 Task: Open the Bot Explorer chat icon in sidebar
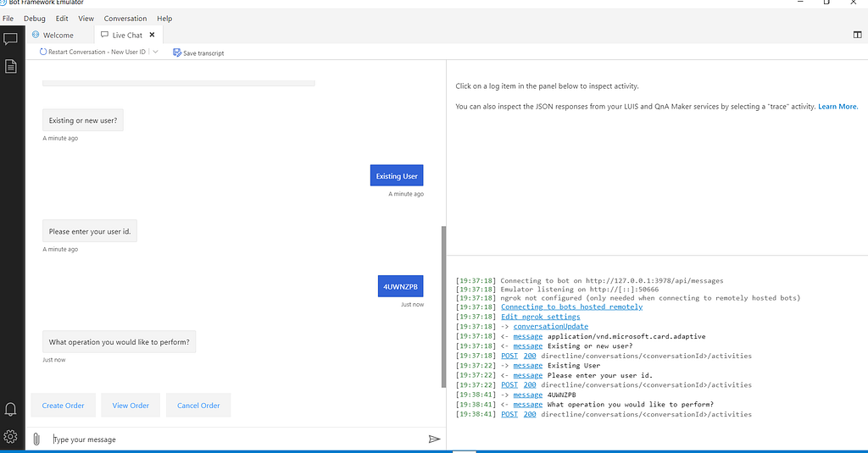pyautogui.click(x=10, y=39)
